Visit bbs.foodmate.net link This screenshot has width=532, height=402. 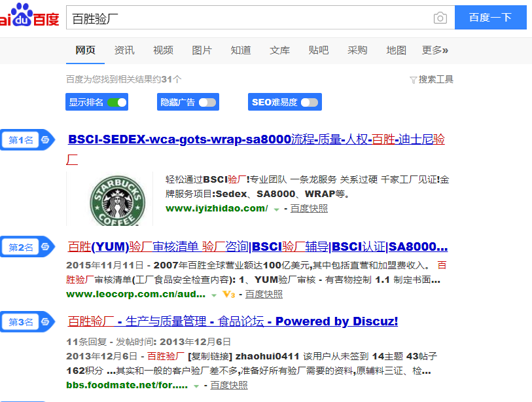tap(127, 385)
